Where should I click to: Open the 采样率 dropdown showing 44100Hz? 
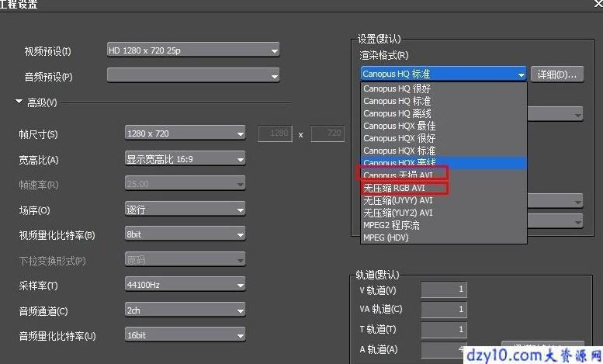click(185, 285)
